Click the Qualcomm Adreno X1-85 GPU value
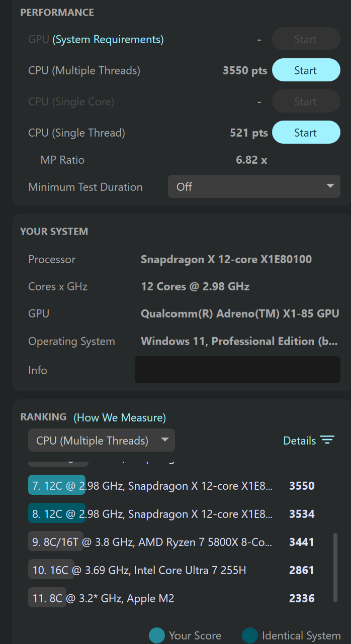Screen dimensions: 351x644 pos(240,313)
